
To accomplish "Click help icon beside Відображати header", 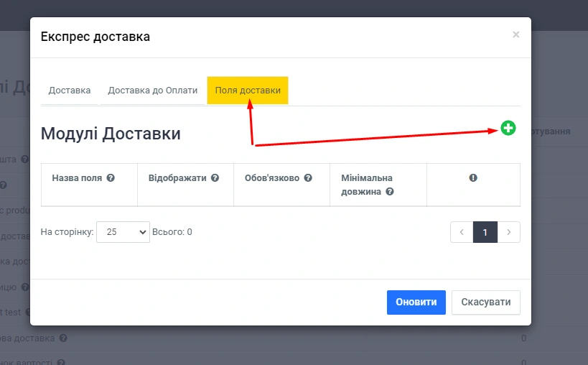I will point(215,177).
